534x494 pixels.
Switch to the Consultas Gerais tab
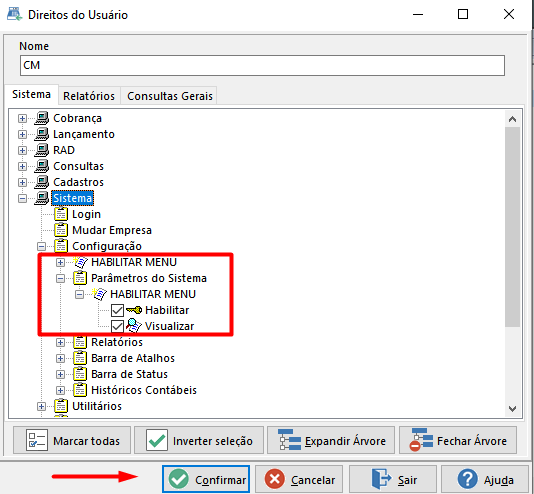(x=170, y=96)
